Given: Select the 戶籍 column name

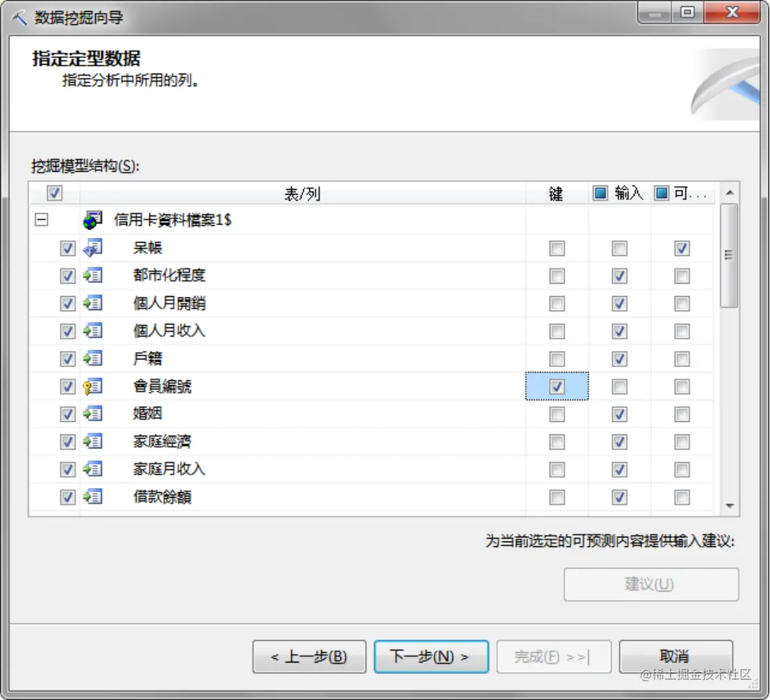Looking at the screenshot, I should tap(147, 359).
